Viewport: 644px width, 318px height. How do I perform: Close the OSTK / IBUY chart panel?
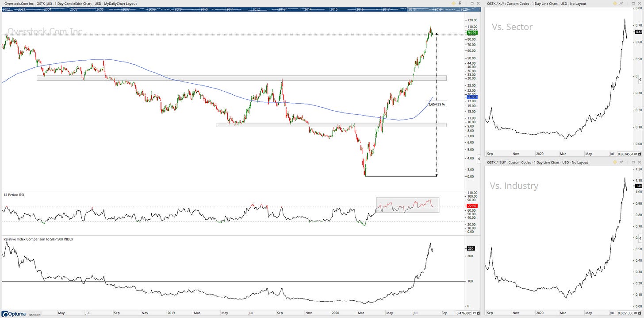640,162
